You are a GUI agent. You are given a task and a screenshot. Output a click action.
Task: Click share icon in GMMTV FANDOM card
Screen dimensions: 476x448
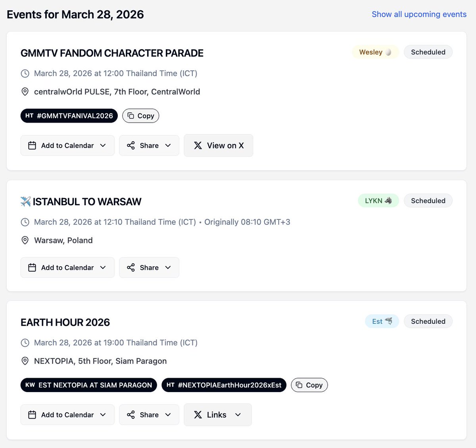pyautogui.click(x=131, y=146)
